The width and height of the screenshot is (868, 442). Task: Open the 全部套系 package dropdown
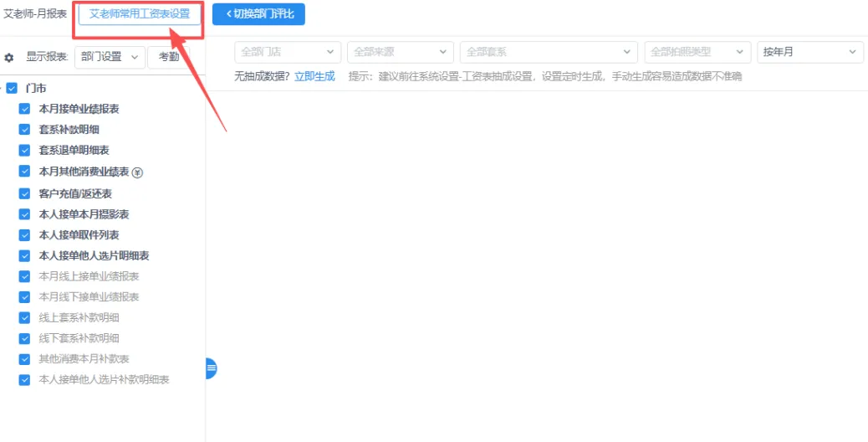coord(548,52)
